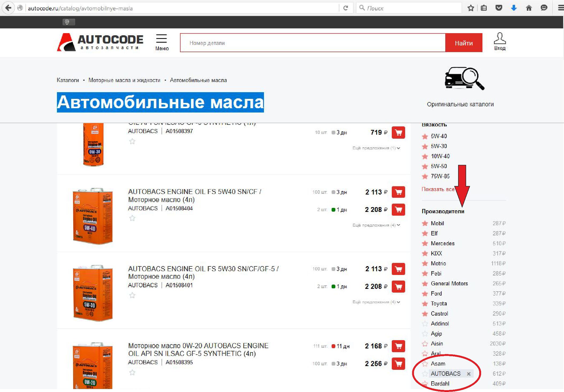This screenshot has height=392, width=564.
Task: Open Моторное масло 0W-20 AUTOBACS product title
Action: 198,350
